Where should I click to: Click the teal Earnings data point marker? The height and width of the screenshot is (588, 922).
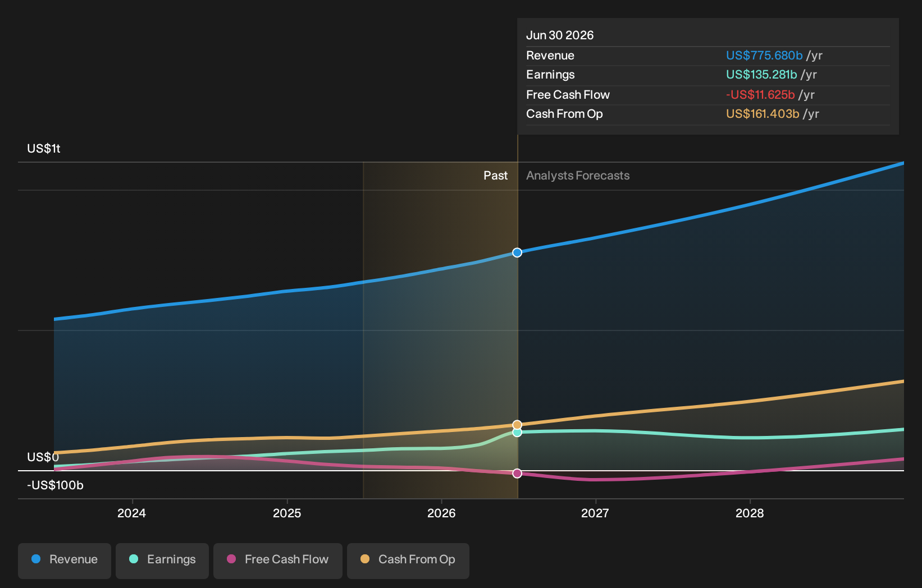517,433
